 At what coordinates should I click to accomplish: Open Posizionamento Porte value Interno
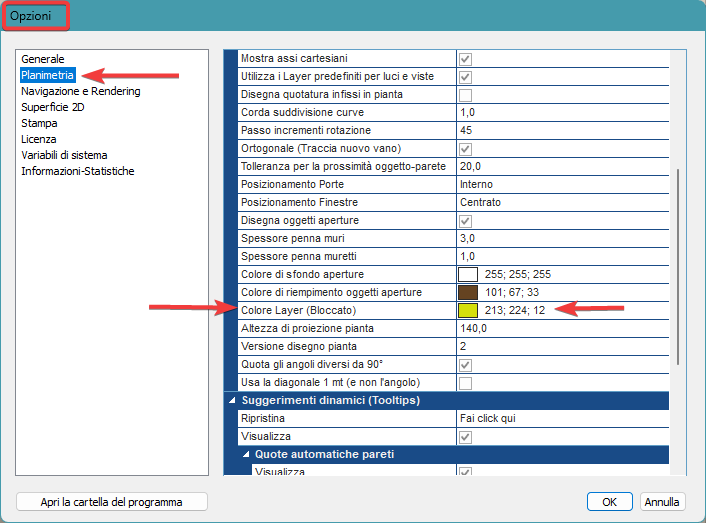[560, 185]
